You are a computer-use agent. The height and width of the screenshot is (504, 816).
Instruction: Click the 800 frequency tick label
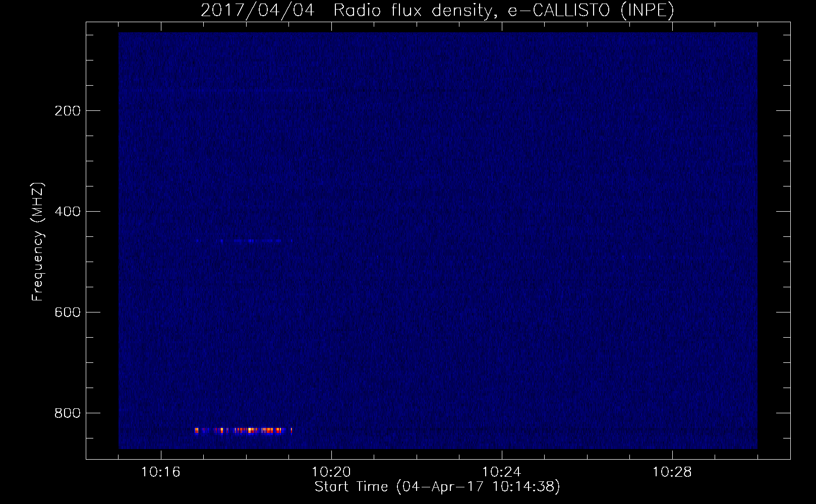[x=68, y=413]
